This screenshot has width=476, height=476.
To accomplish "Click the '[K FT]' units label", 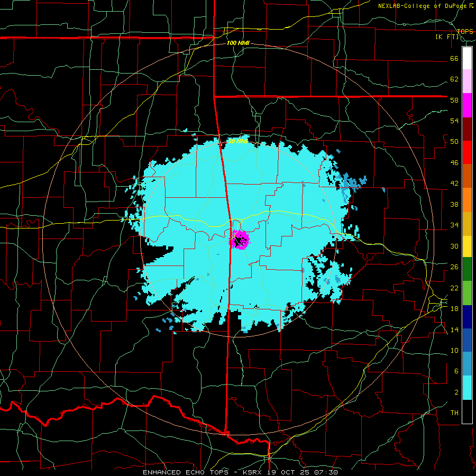I will [447, 37].
